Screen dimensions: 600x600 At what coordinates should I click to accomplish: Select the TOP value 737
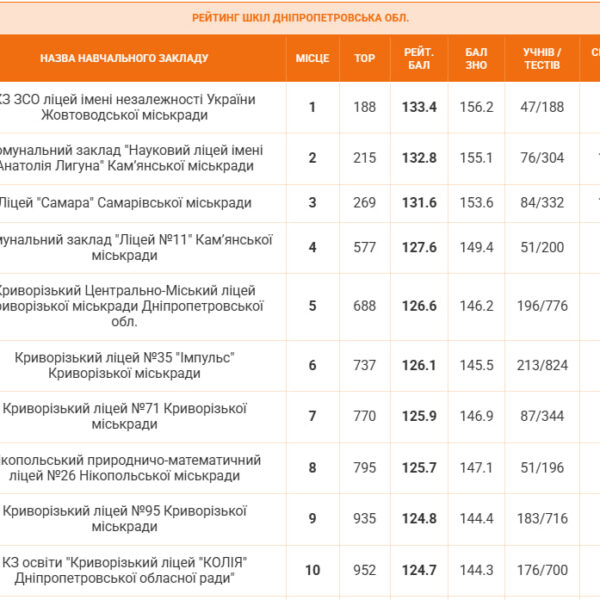364,365
